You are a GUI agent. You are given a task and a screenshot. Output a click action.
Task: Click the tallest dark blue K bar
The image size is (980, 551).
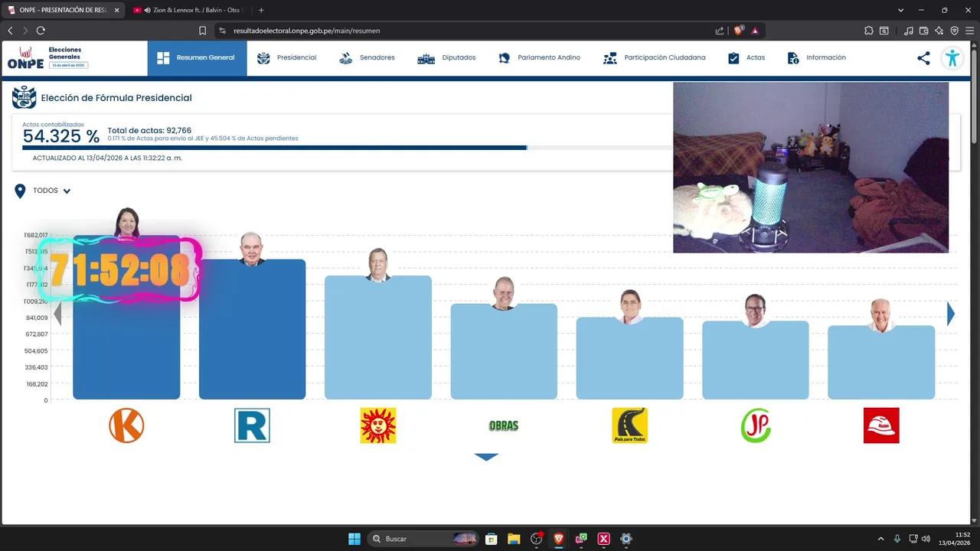tap(126, 318)
